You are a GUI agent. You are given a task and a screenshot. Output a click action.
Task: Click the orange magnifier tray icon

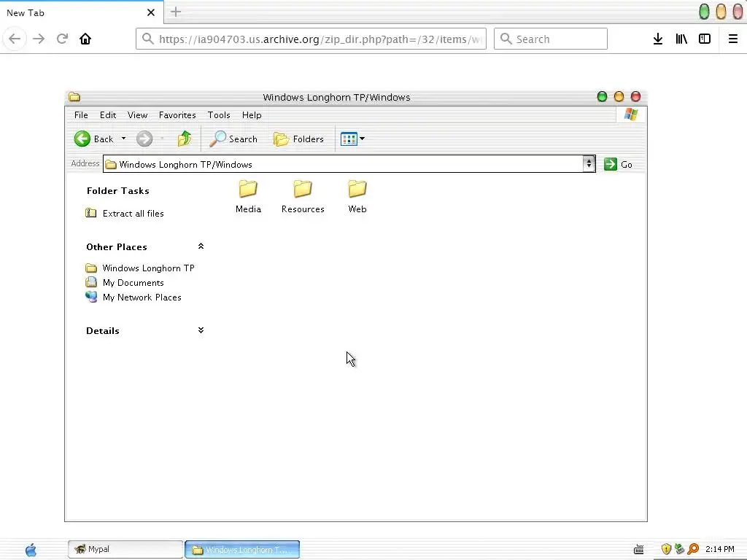(693, 549)
